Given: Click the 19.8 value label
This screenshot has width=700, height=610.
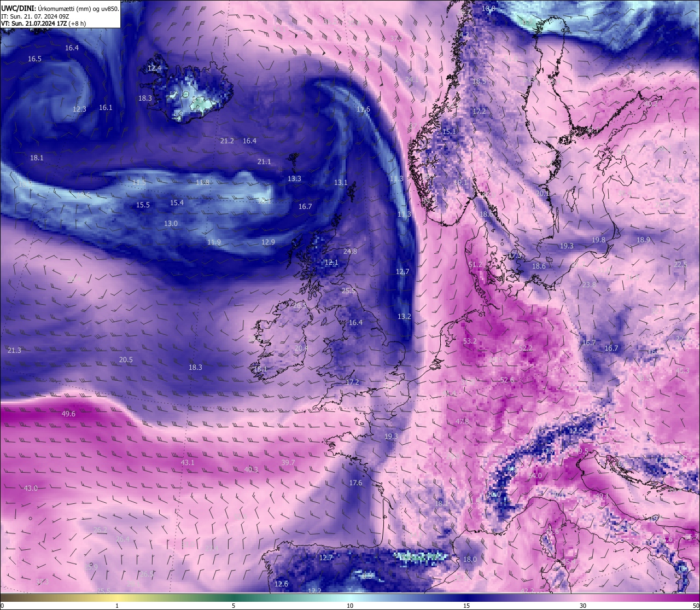Looking at the screenshot, I should [598, 240].
